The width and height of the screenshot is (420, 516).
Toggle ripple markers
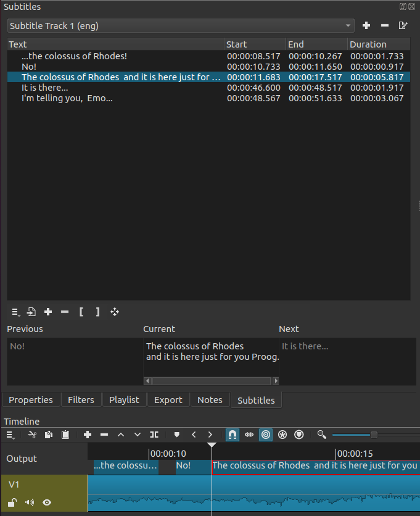point(299,435)
